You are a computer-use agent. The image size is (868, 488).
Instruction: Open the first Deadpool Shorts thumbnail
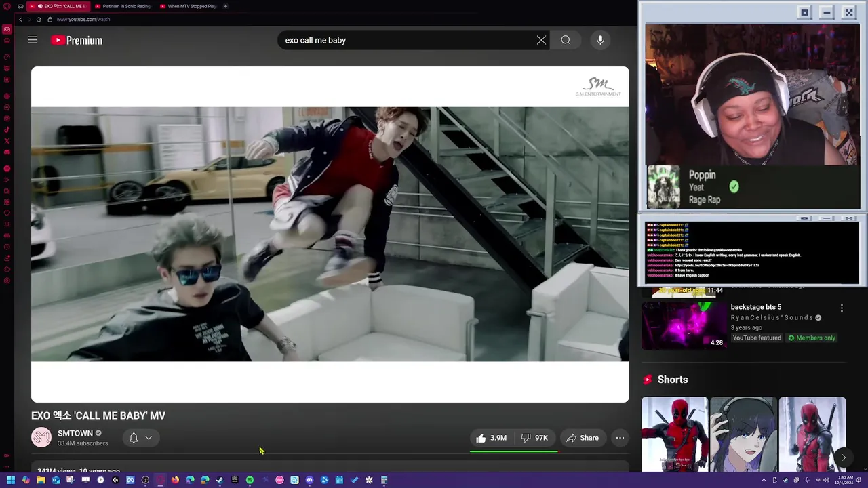click(x=675, y=434)
